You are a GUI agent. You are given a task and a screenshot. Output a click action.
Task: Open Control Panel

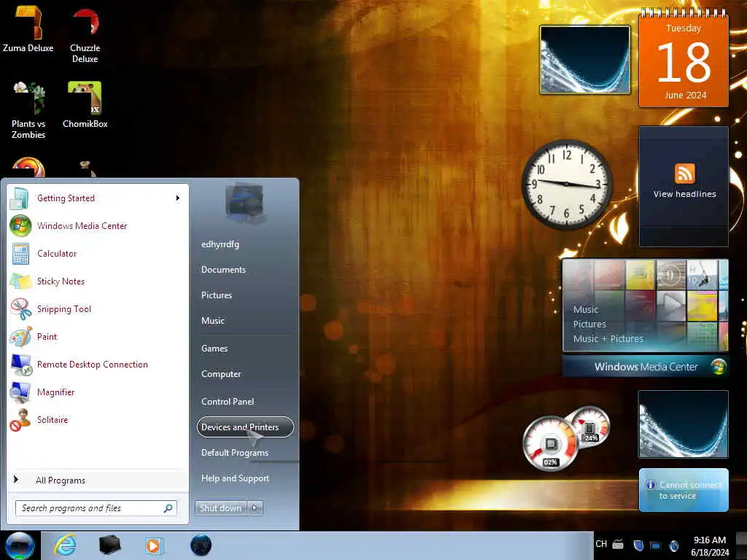[228, 402]
